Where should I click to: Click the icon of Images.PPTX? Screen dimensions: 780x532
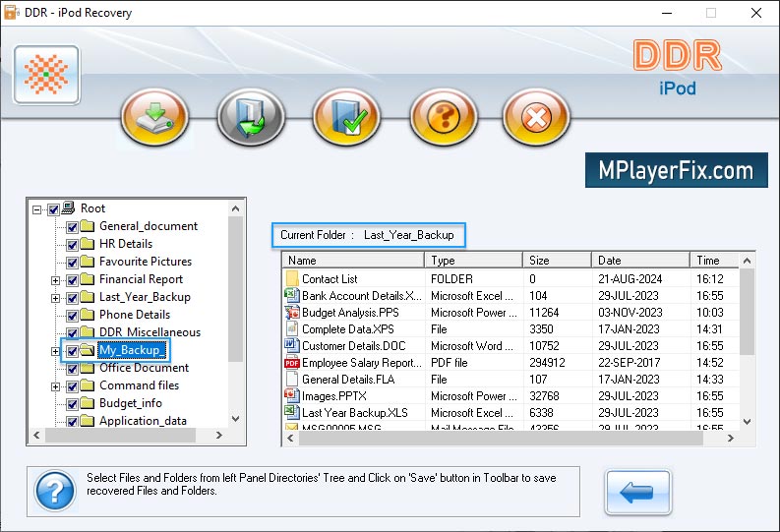(291, 396)
